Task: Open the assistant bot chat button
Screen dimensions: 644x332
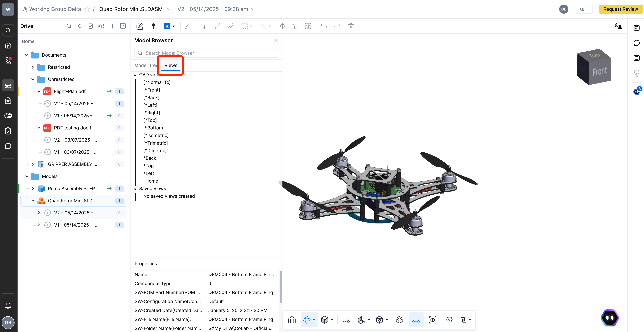Action: click(x=610, y=318)
